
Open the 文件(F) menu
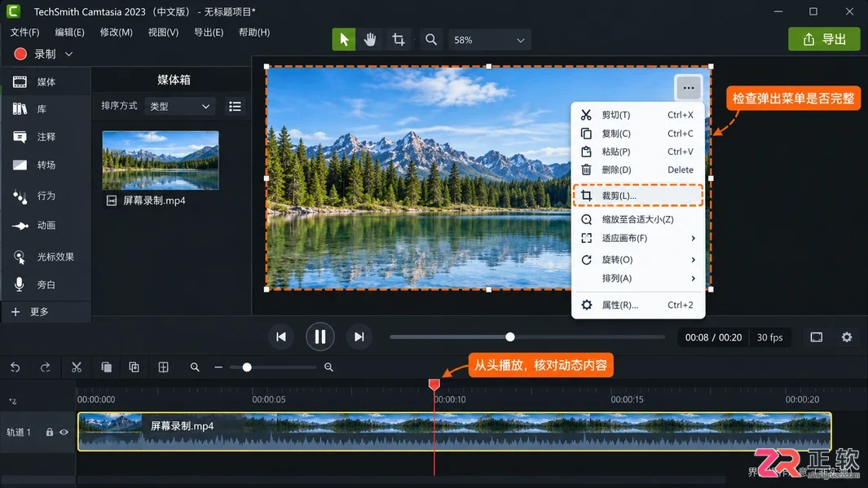[x=25, y=32]
